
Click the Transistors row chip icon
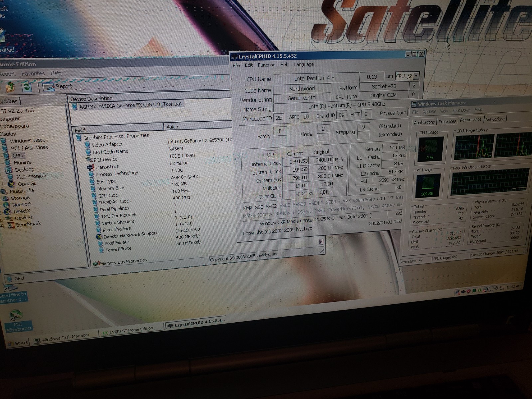click(x=90, y=167)
